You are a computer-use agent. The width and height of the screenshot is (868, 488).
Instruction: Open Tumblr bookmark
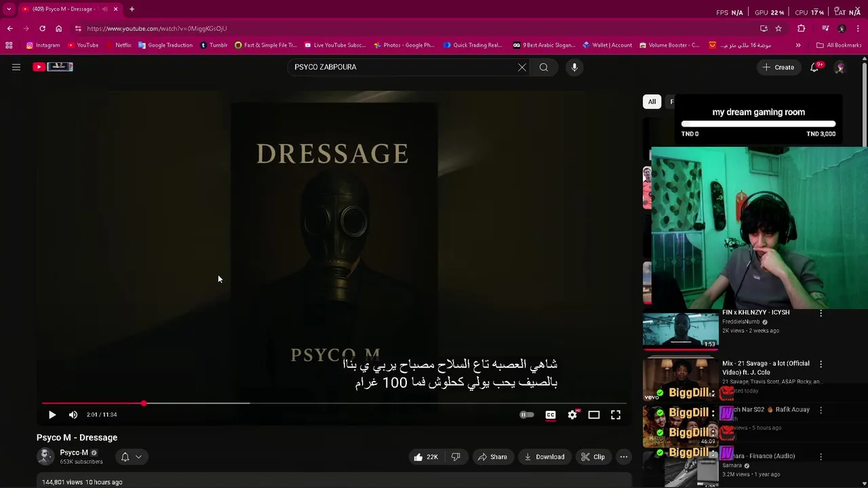pyautogui.click(x=214, y=45)
